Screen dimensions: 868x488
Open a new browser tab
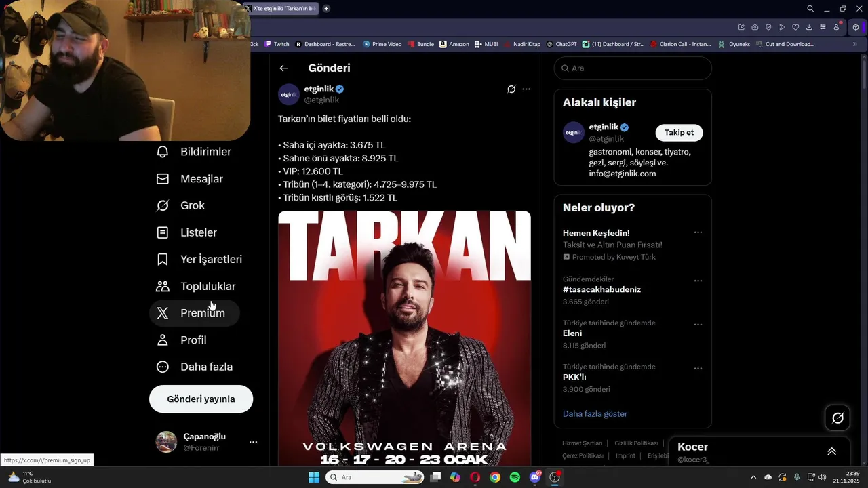tap(326, 9)
